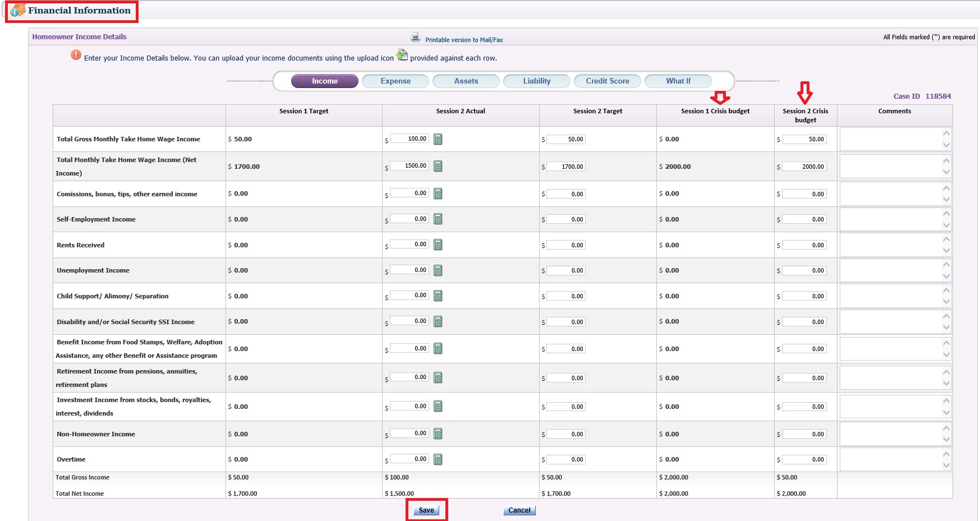
Task: Click Session 2 Crisis budget field showing 2000.00
Action: point(804,167)
